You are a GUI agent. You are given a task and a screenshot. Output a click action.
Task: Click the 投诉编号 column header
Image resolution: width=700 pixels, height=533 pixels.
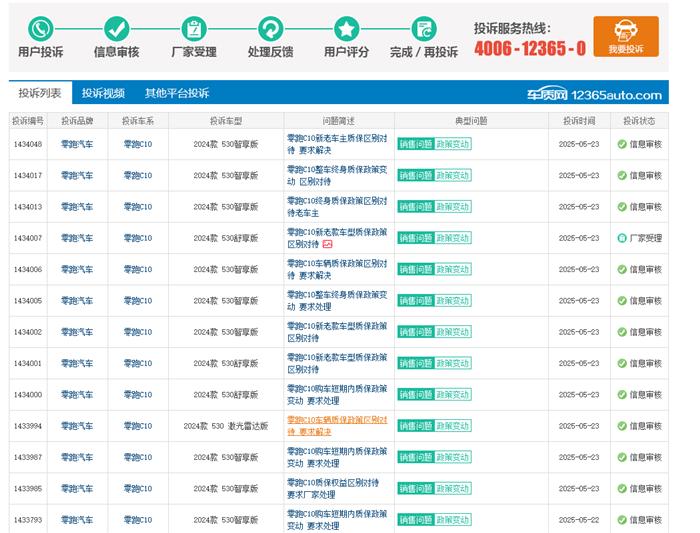[28, 121]
